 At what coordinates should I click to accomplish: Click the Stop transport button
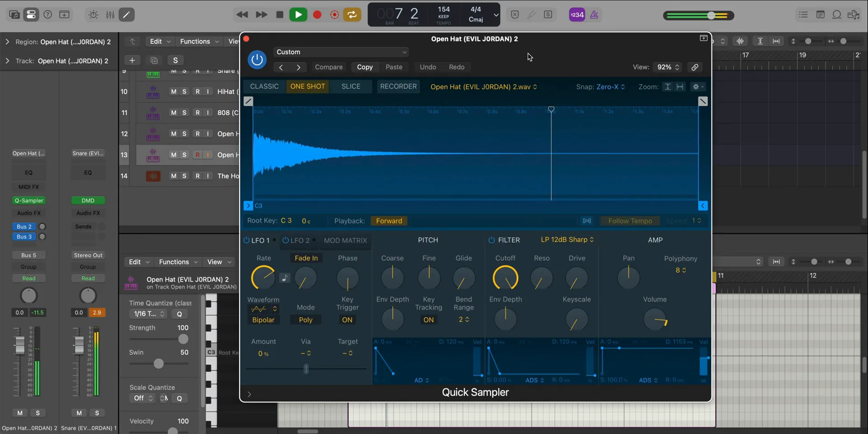(280, 14)
